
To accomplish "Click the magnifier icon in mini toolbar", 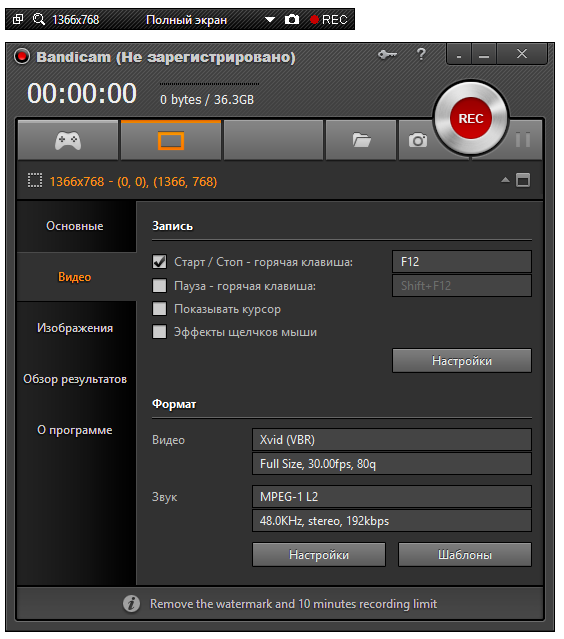I will click(x=39, y=19).
